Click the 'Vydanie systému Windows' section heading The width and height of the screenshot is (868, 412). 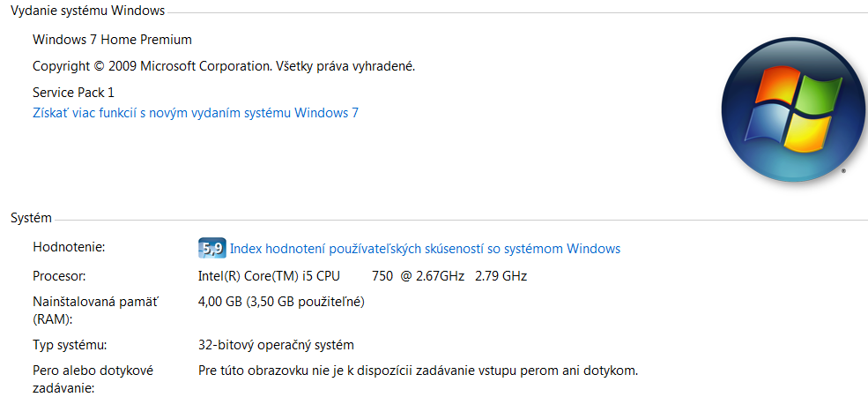[87, 11]
